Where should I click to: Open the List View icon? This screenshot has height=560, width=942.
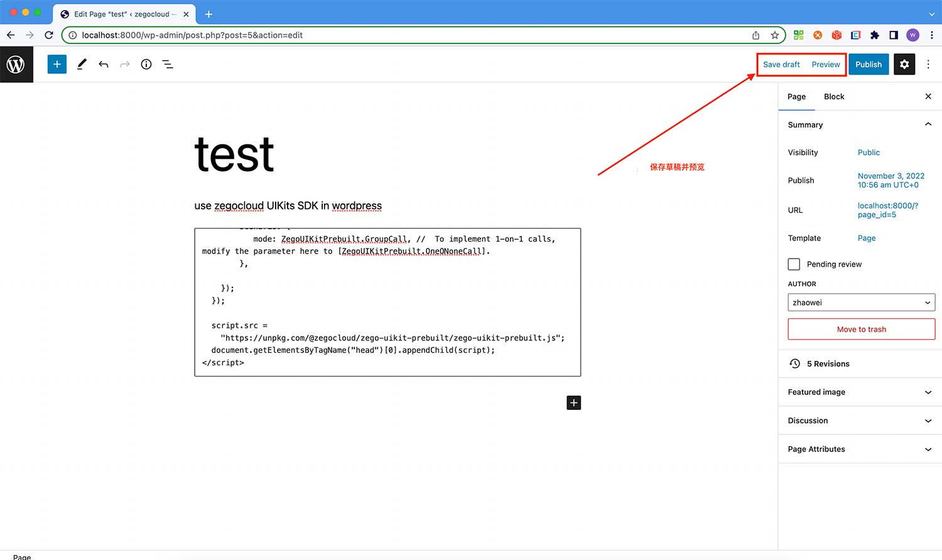click(168, 64)
